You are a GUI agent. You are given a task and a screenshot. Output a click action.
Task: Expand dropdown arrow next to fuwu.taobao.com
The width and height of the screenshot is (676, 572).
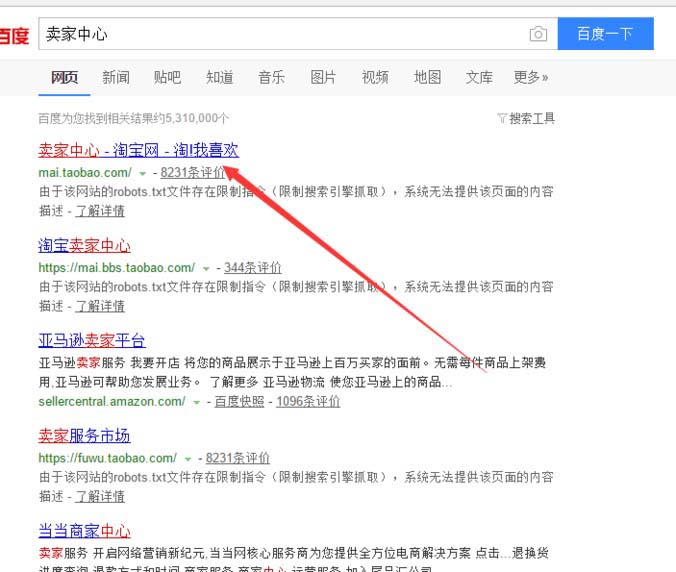188,459
